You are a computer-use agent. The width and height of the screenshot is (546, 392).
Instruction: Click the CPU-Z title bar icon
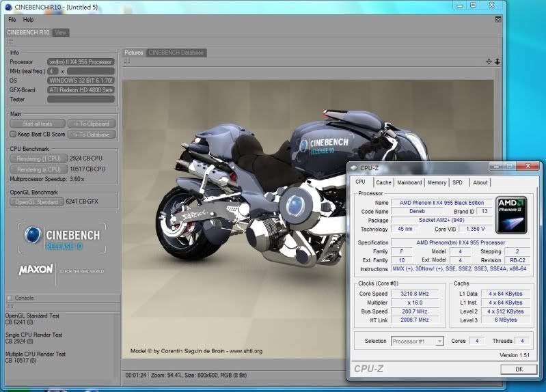pyautogui.click(x=354, y=168)
